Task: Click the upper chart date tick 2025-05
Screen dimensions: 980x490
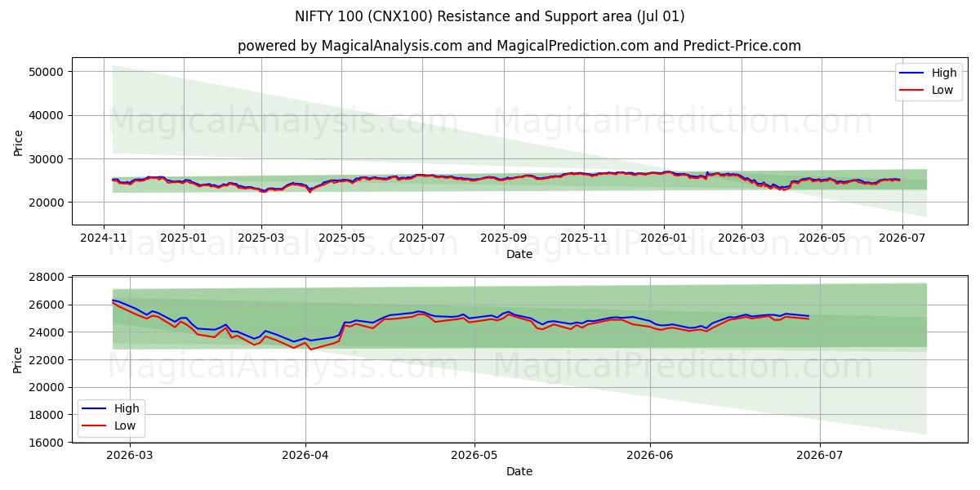Action: 341,237
